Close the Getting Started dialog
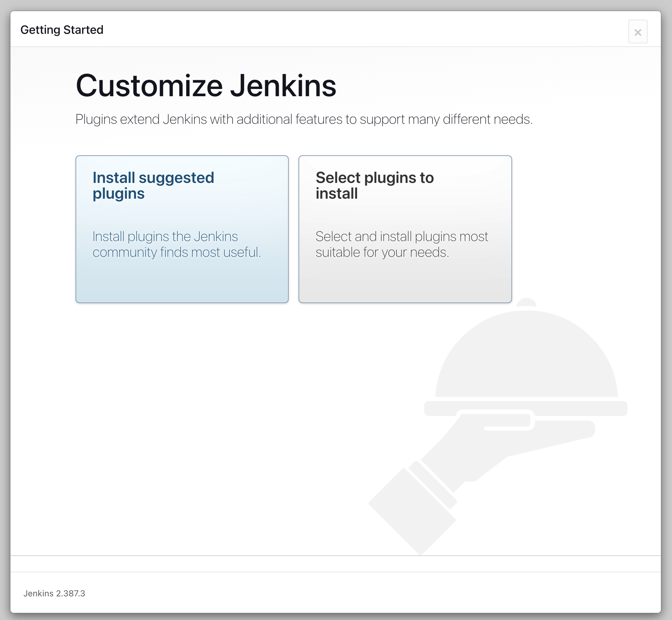Viewport: 672px width, 620px height. pyautogui.click(x=638, y=32)
